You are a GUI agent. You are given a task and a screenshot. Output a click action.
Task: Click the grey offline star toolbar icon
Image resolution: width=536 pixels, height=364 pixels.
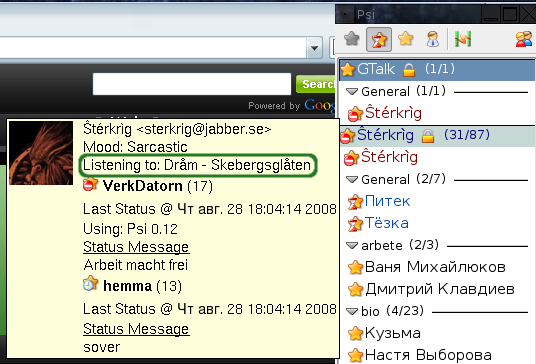[x=351, y=39]
